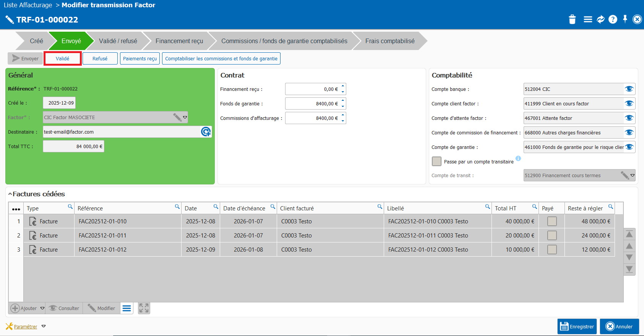Tick Payé checkbox for FAC202512-01-010
This screenshot has height=336, width=644.
tap(552, 221)
